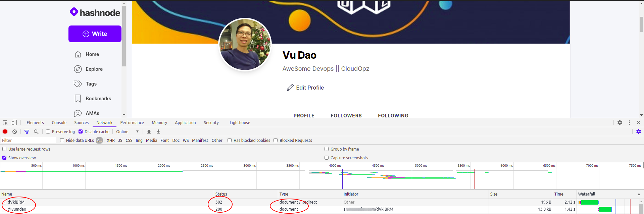Open the Online throttling dropdown
This screenshot has width=644, height=214.
point(128,131)
